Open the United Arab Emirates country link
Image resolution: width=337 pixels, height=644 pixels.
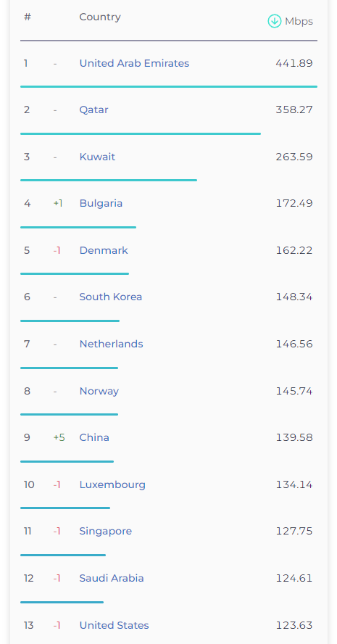[134, 63]
